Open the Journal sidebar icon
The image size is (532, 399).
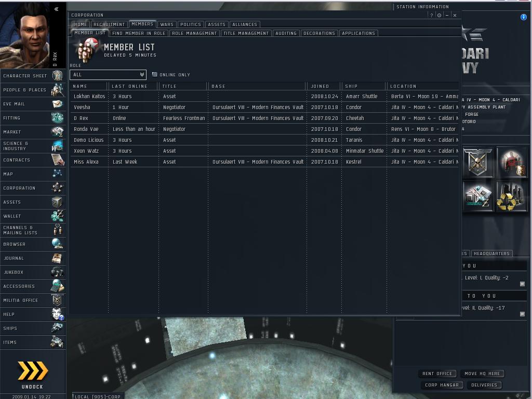coord(57,258)
